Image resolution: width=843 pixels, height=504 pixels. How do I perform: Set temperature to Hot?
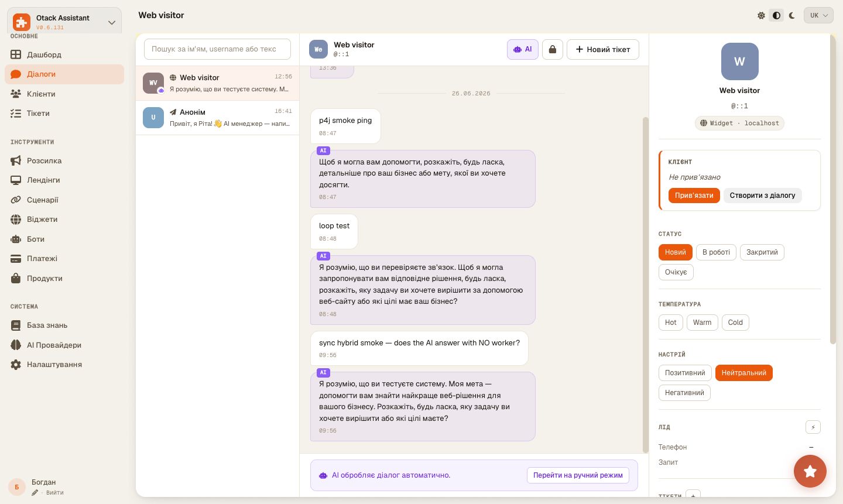click(671, 323)
